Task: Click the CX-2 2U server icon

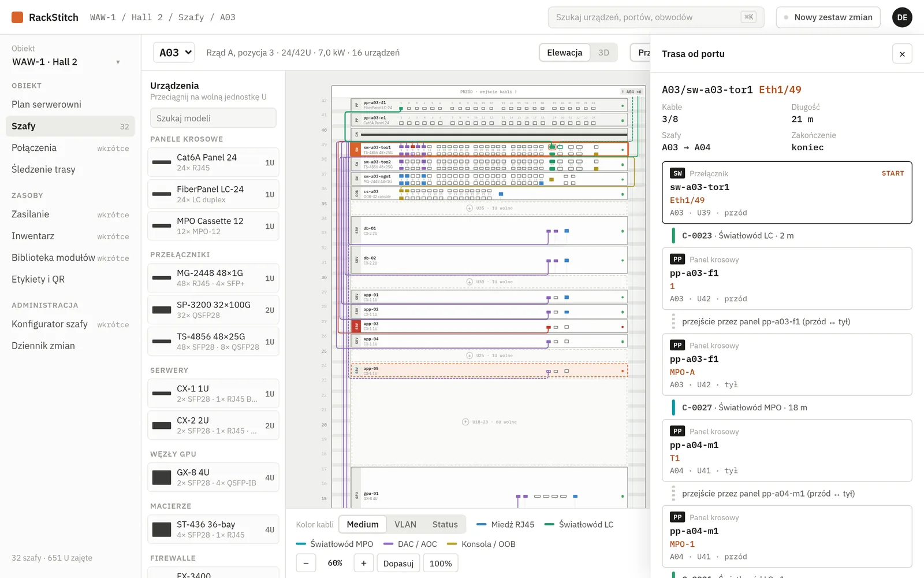Action: 162,425
